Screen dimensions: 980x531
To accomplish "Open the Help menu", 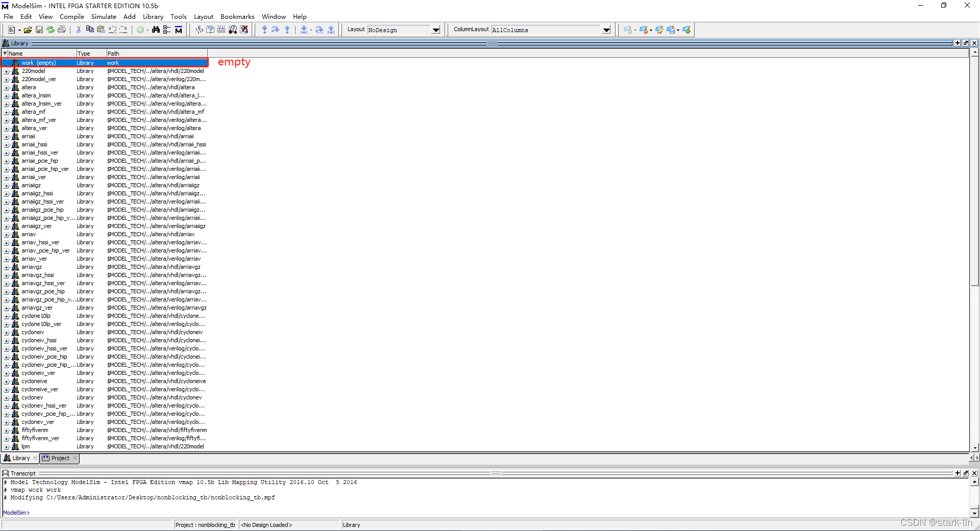I will pyautogui.click(x=300, y=17).
